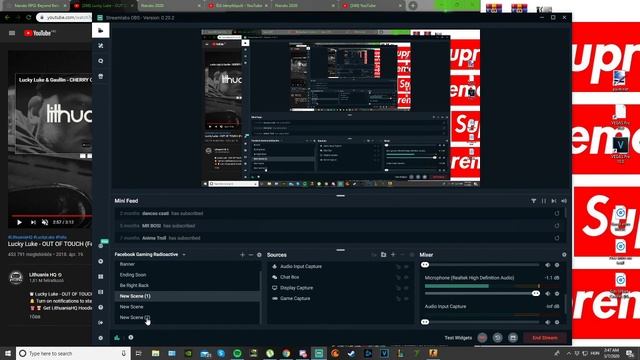Toggle visibility of Chat Box source
The height and width of the screenshot is (360, 640).
coord(406,277)
